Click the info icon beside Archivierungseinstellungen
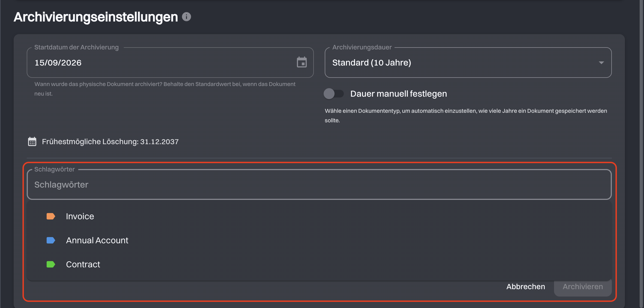The image size is (644, 308). [x=186, y=17]
